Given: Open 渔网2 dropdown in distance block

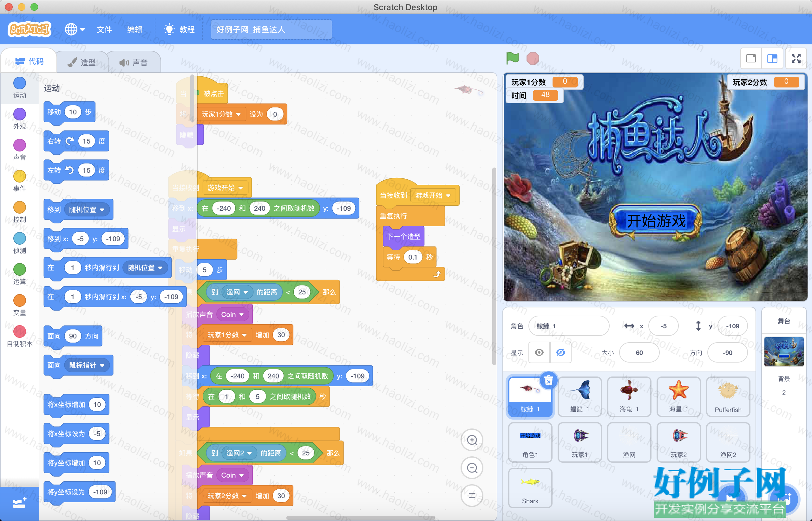Looking at the screenshot, I should [x=239, y=453].
